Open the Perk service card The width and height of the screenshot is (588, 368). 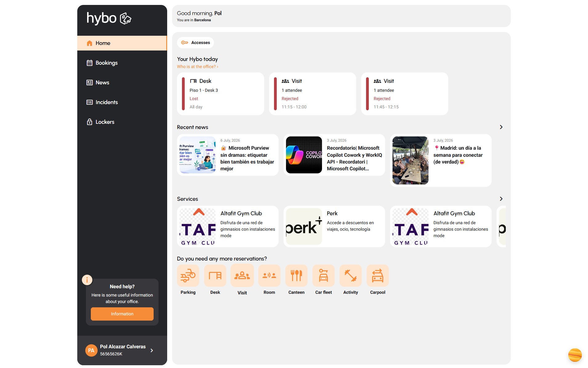pyautogui.click(x=334, y=226)
